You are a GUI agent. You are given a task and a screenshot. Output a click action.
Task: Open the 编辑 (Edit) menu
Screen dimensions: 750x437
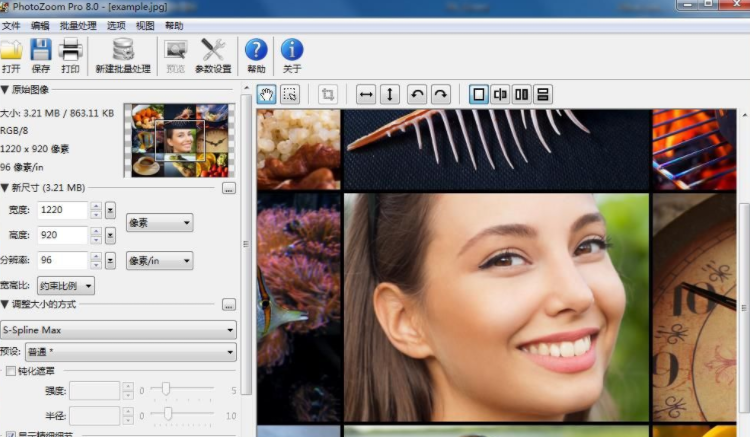(x=40, y=26)
